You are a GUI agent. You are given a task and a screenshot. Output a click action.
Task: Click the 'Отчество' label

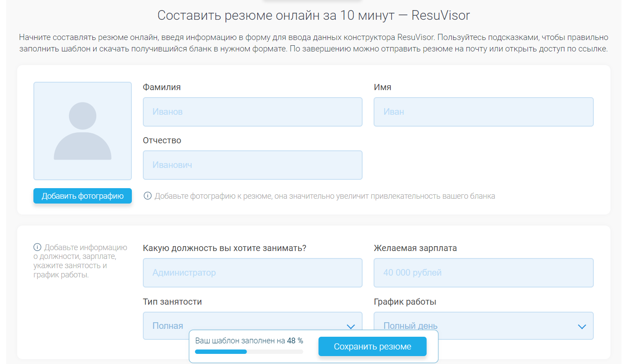pos(162,140)
